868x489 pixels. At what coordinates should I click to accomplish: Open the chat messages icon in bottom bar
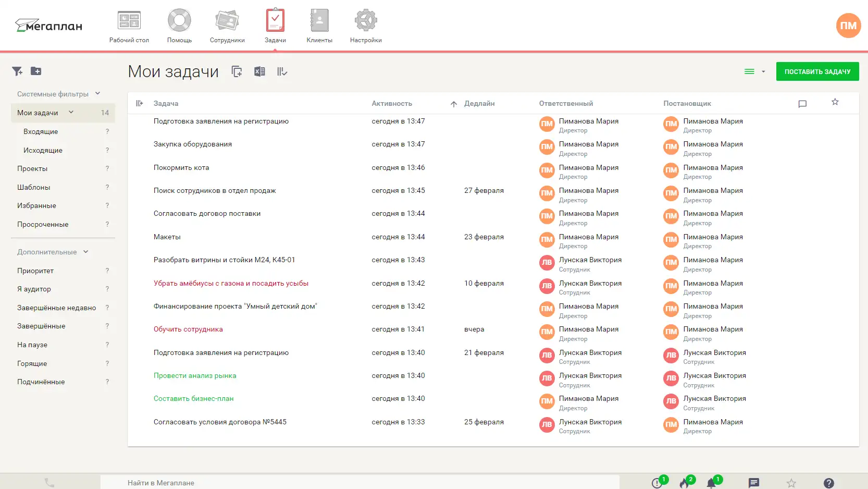754,483
